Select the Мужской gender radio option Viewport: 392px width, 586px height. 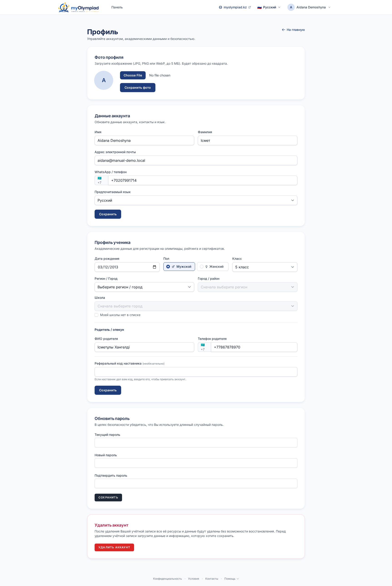pyautogui.click(x=179, y=267)
